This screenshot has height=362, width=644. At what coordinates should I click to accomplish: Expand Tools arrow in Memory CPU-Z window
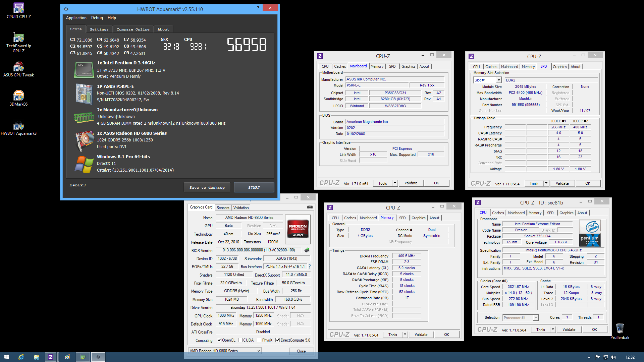(x=405, y=335)
